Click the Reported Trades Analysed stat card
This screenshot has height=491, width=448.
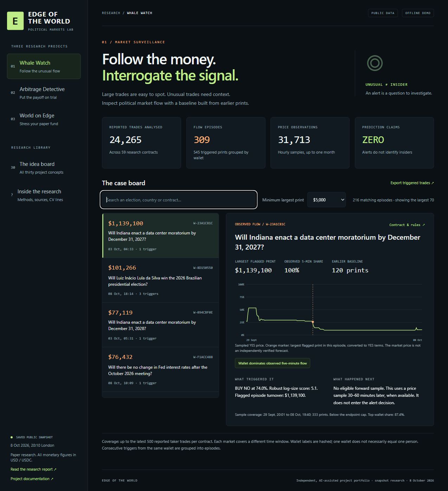point(141,143)
